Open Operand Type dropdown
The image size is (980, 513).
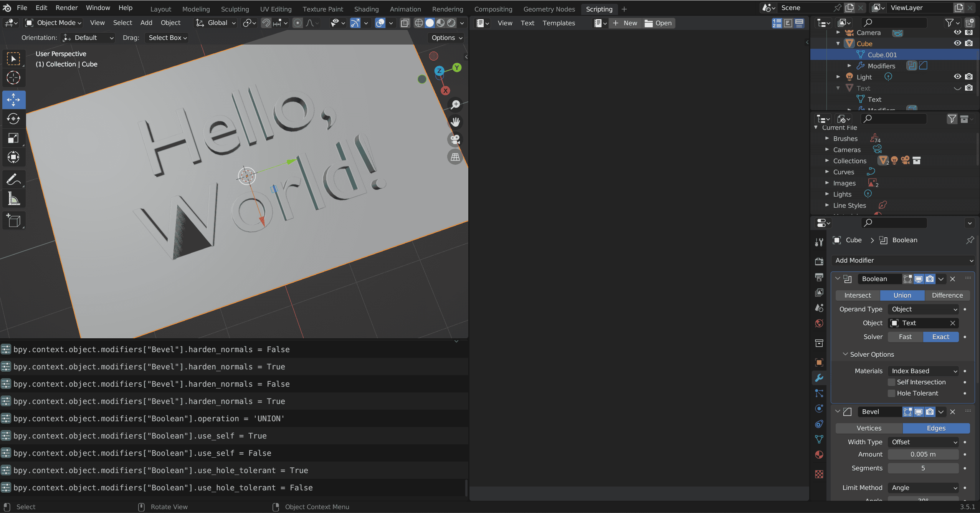pos(923,309)
